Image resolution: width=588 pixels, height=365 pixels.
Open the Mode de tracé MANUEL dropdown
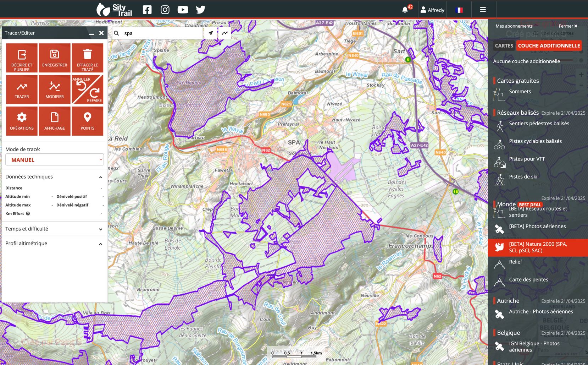(x=55, y=160)
